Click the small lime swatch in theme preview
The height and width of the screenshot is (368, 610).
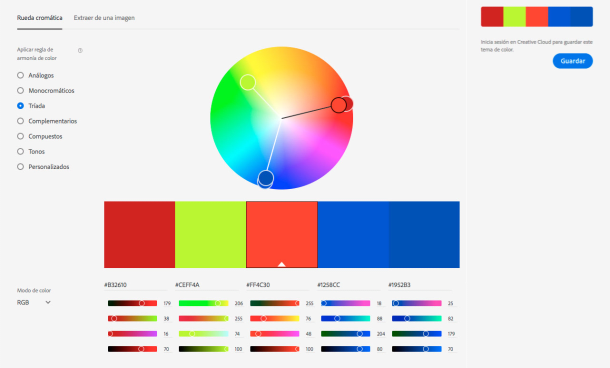coord(515,17)
